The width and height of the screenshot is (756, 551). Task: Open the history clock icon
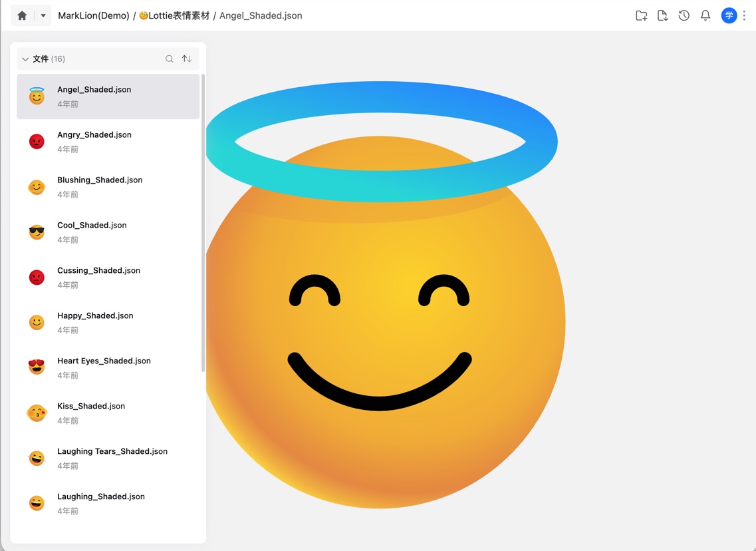(x=684, y=15)
